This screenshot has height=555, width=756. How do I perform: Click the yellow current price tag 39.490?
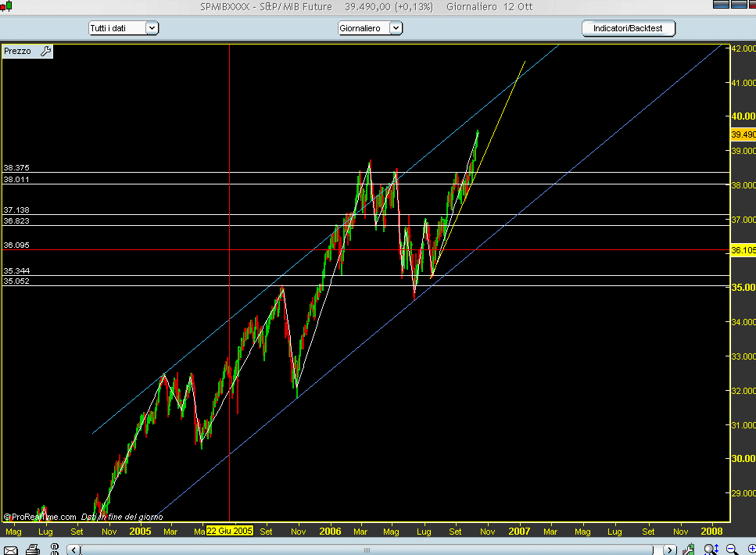point(743,134)
